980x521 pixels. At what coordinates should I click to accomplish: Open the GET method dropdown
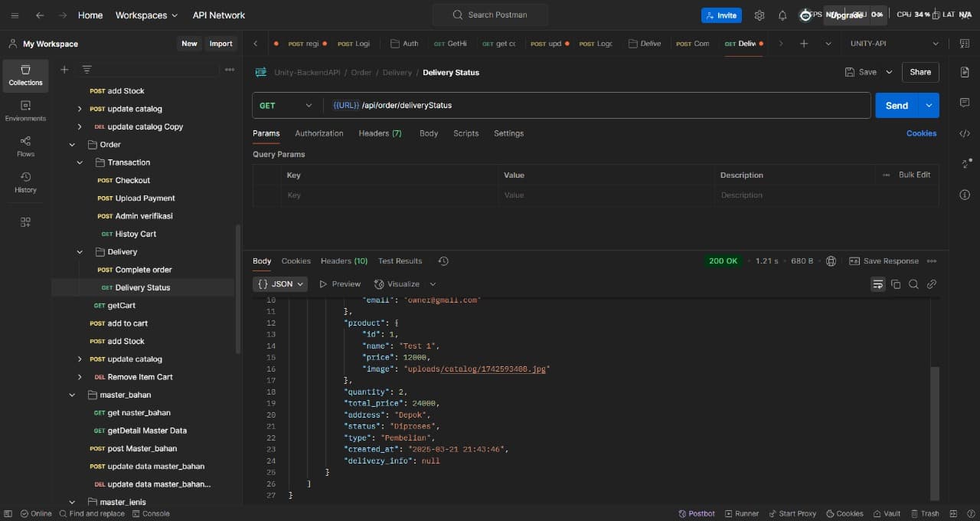tap(286, 106)
